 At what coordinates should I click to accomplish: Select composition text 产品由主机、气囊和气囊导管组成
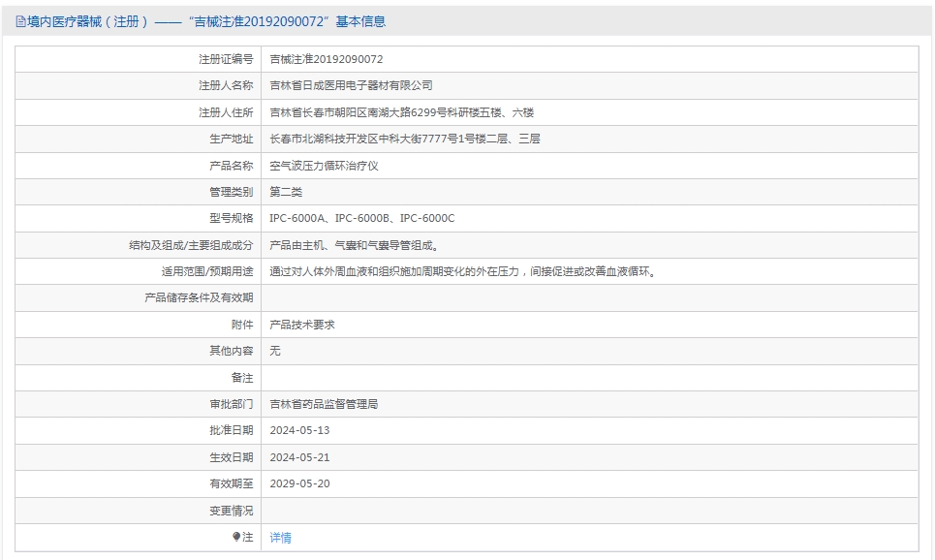tap(355, 244)
